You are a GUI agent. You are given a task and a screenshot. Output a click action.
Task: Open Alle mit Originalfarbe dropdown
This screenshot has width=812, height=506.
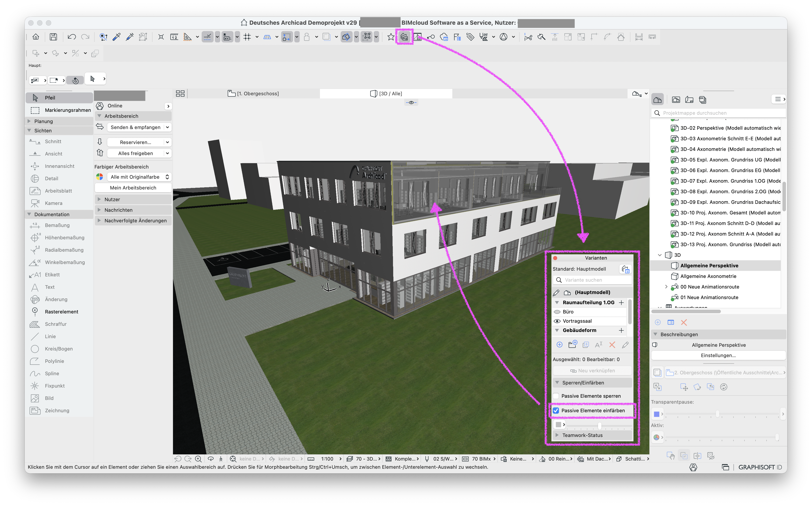tap(139, 177)
